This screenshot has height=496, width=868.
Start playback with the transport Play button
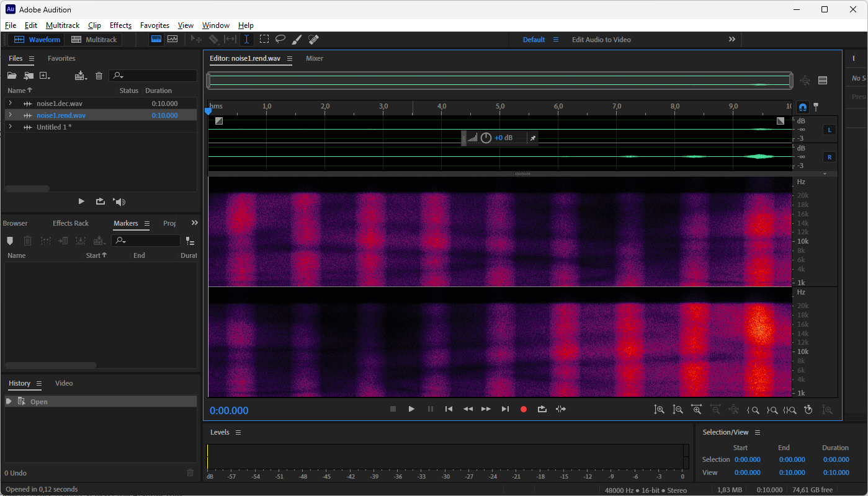(411, 409)
